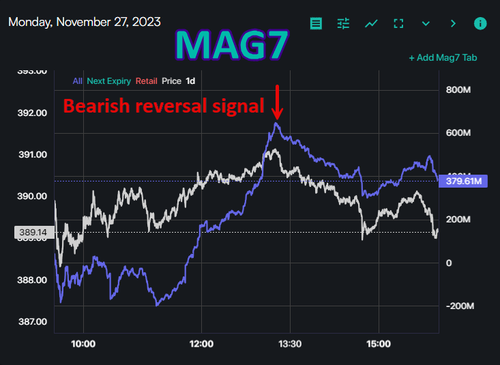Click the 15:00 time axis label
The width and height of the screenshot is (500, 365).
click(x=378, y=344)
